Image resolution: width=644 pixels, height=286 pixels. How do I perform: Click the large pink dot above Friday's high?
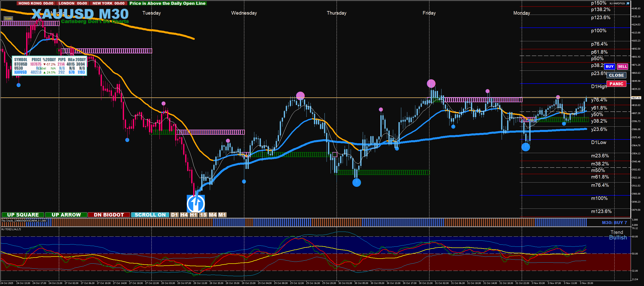(x=431, y=83)
